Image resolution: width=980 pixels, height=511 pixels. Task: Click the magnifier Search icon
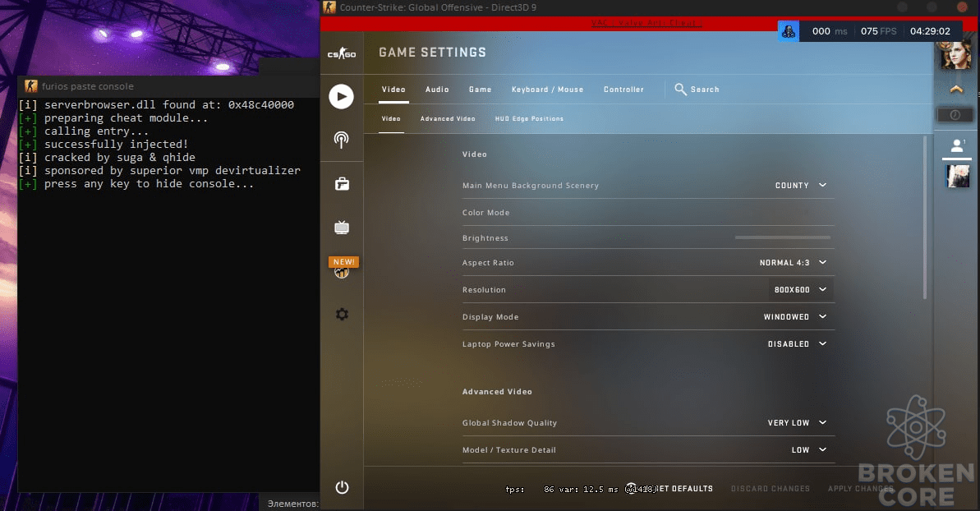tap(681, 90)
